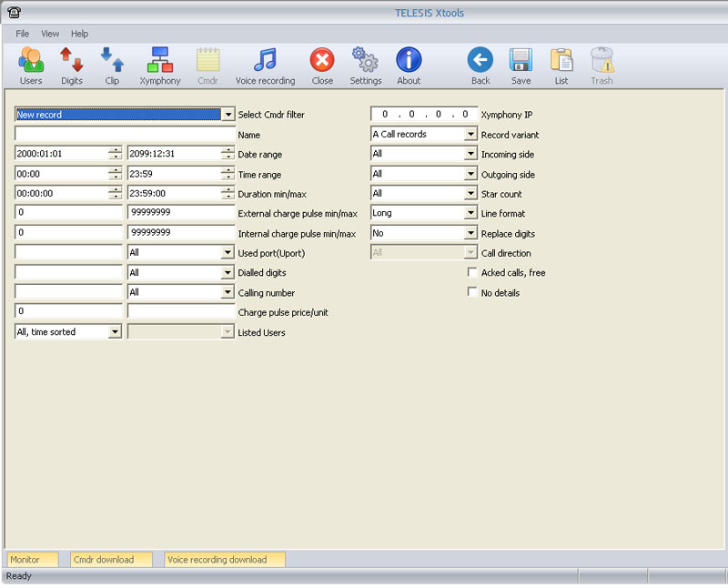
Task: Open the Record variant dropdown
Action: (470, 134)
